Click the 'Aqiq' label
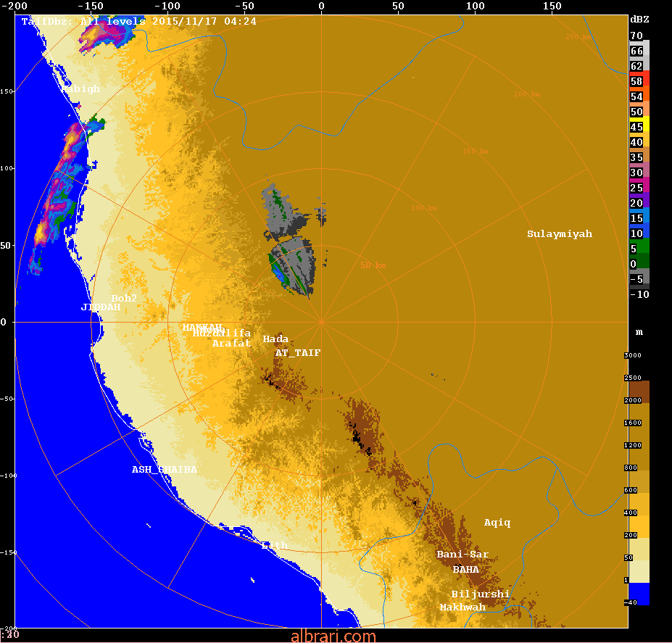 click(x=497, y=523)
